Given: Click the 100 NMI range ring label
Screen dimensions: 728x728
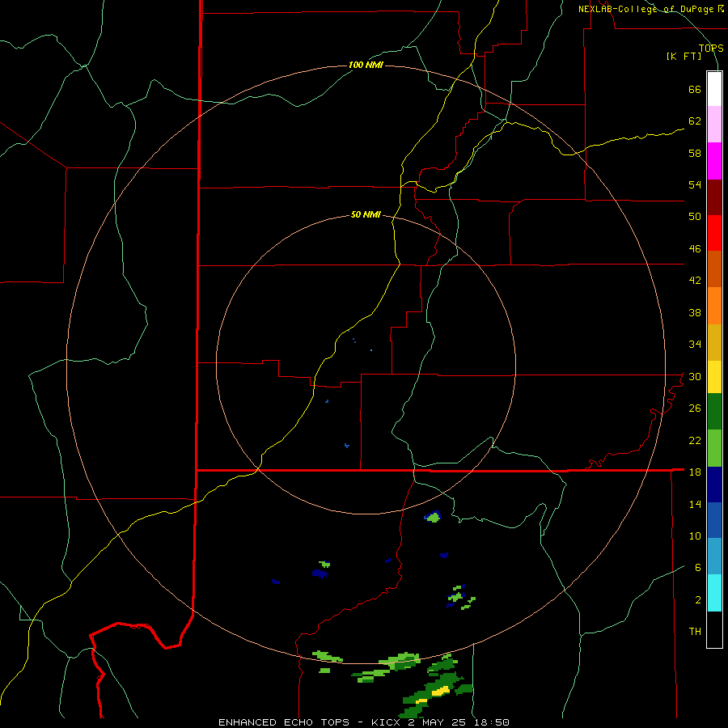Looking at the screenshot, I should point(366,65).
